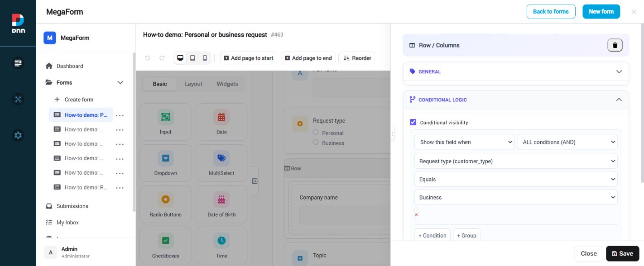
Task: Select the Radio Buttons field widget
Action: point(165,204)
